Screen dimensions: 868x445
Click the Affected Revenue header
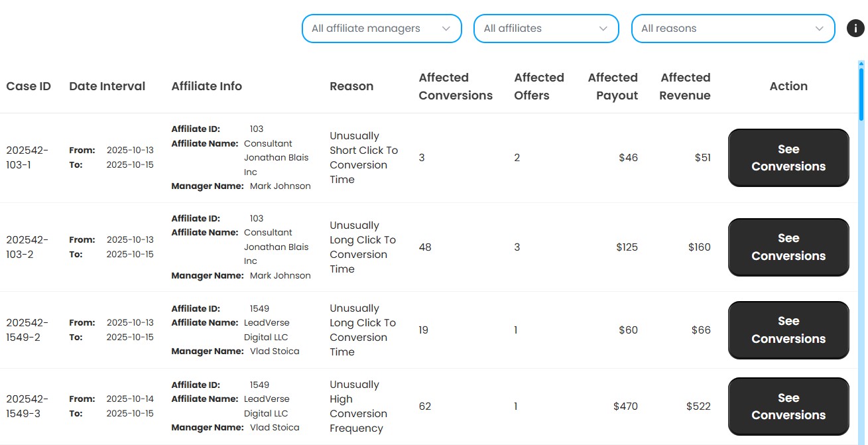[x=685, y=86]
